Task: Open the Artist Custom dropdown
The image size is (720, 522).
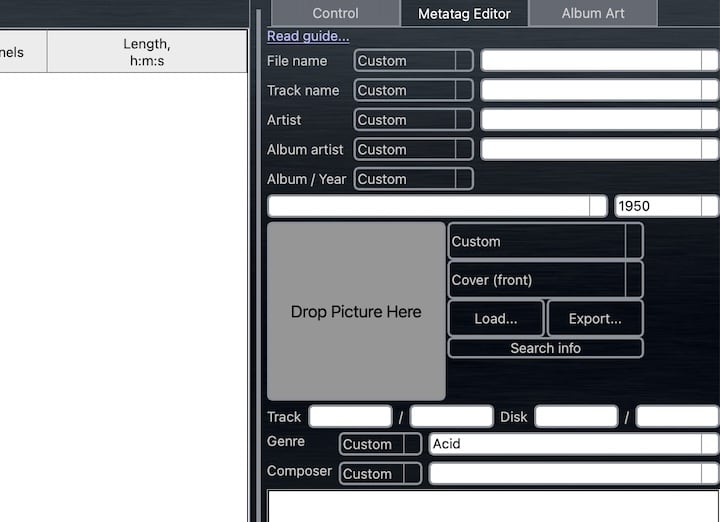Action: [x=413, y=119]
